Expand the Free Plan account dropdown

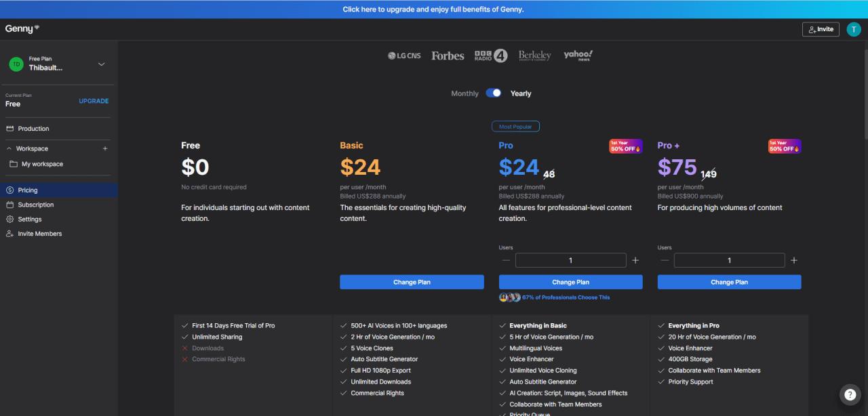[102, 64]
